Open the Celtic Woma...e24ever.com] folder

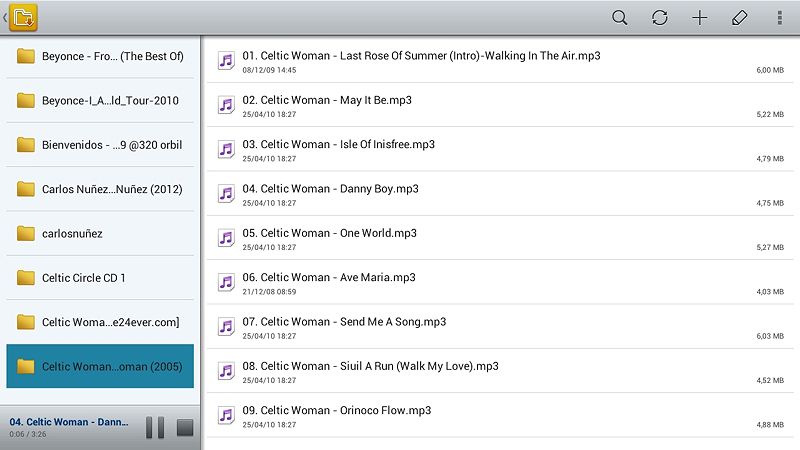(x=100, y=322)
